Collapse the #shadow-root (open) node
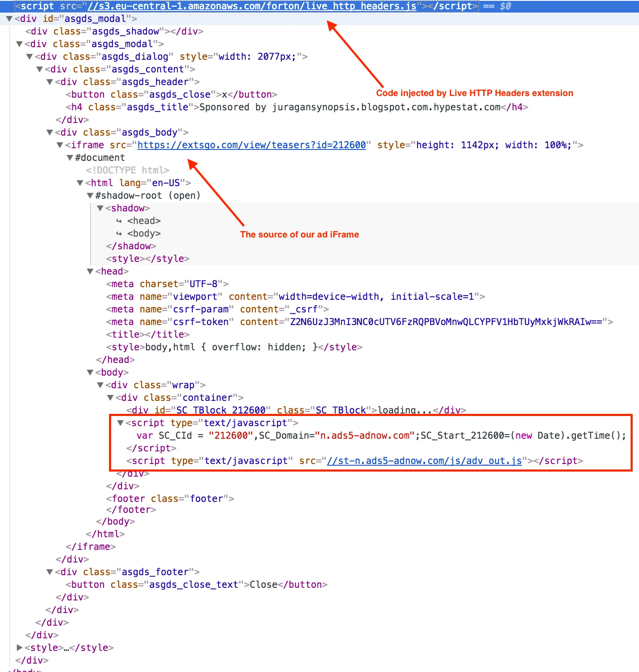The height and width of the screenshot is (672, 639). point(90,196)
